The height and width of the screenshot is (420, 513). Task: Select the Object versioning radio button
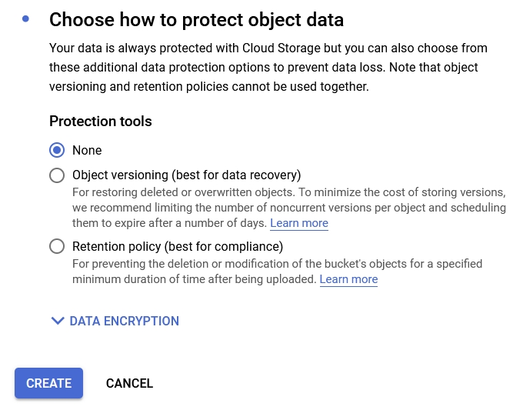57,175
